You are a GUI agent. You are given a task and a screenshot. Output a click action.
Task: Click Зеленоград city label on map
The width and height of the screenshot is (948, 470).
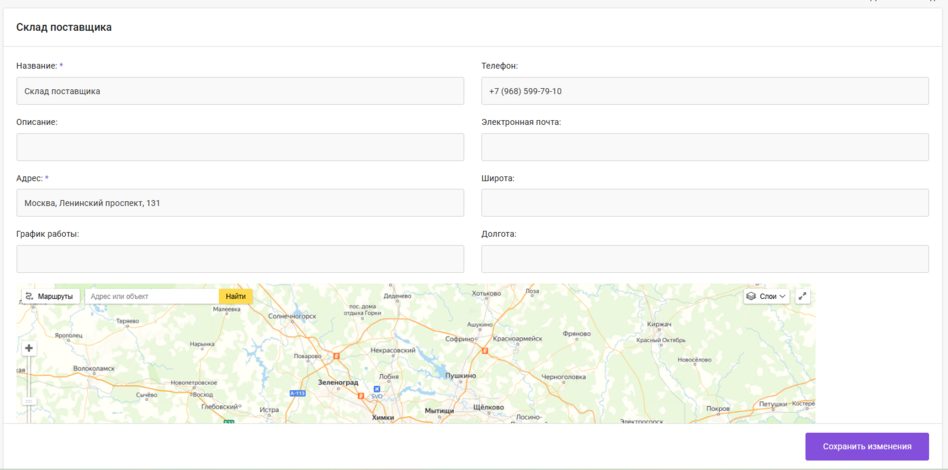(x=338, y=382)
